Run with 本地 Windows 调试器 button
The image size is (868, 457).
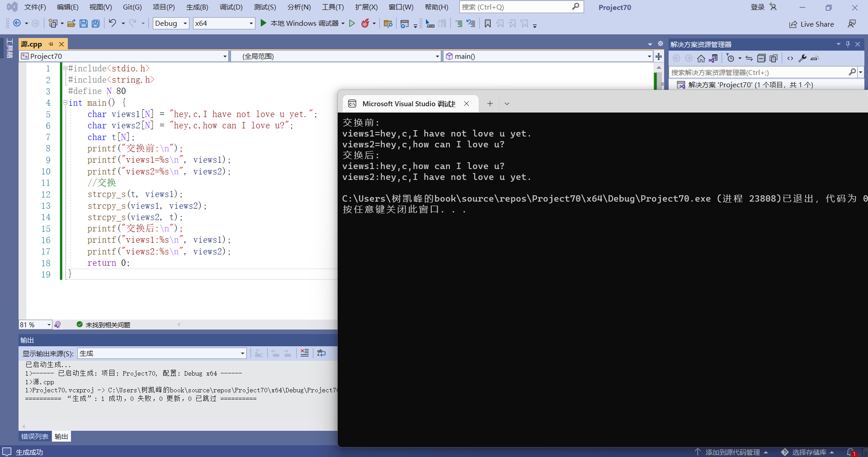302,23
